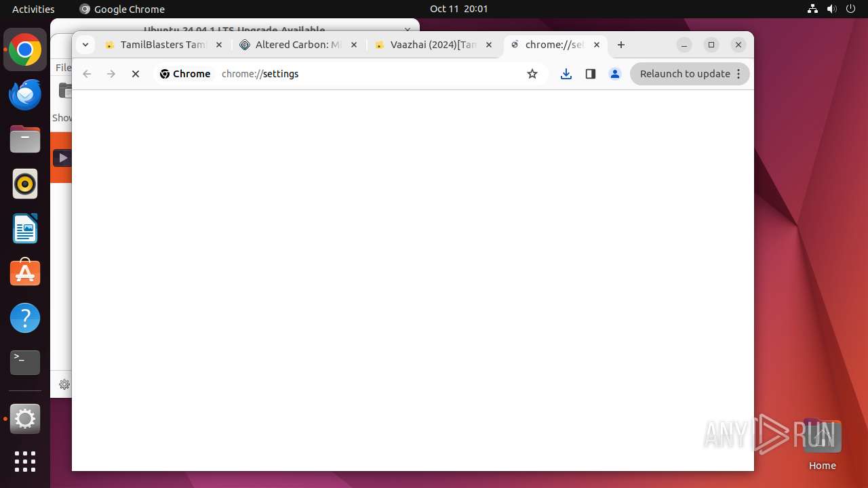868x488 pixels.
Task: Go forward to next page
Action: [x=111, y=74]
